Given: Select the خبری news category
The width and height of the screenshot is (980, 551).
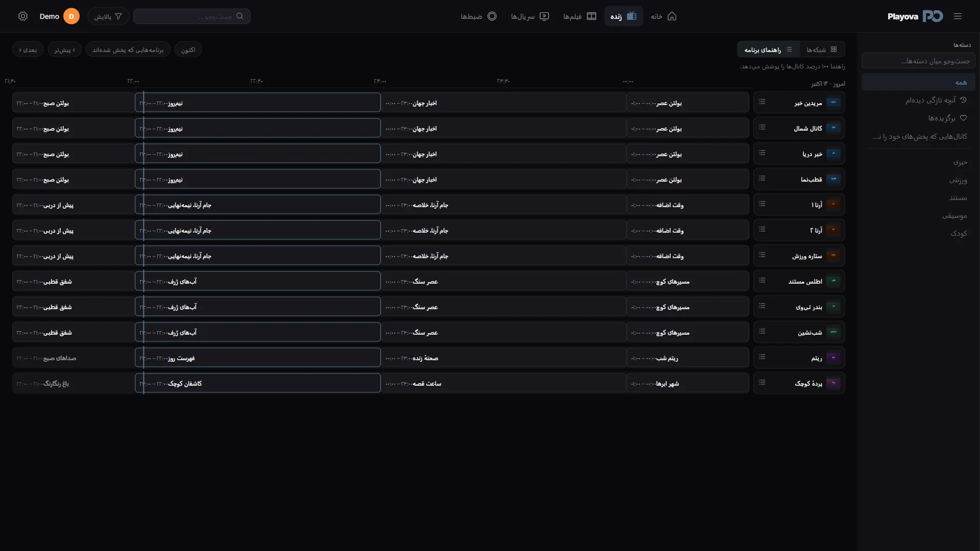Looking at the screenshot, I should point(918,162).
